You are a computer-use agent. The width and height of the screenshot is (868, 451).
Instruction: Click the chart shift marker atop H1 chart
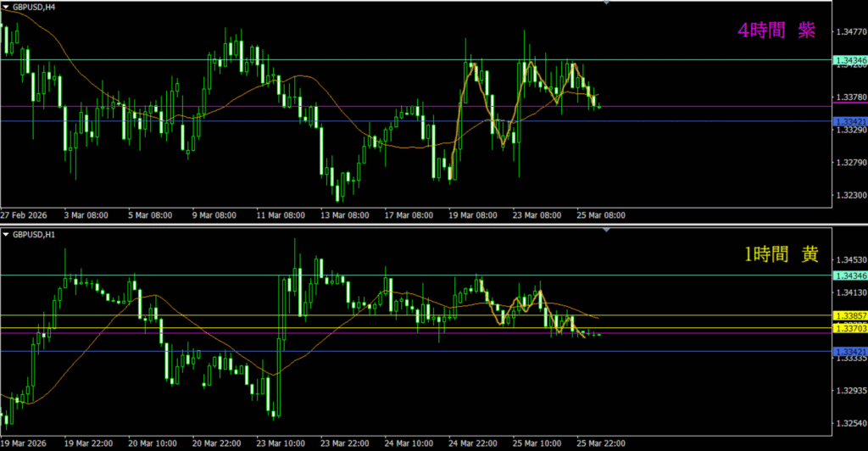click(x=606, y=228)
